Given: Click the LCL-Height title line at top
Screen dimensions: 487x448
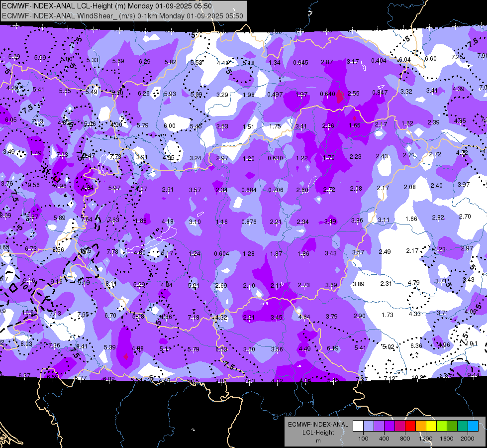Looking at the screenshot, I should point(107,6).
